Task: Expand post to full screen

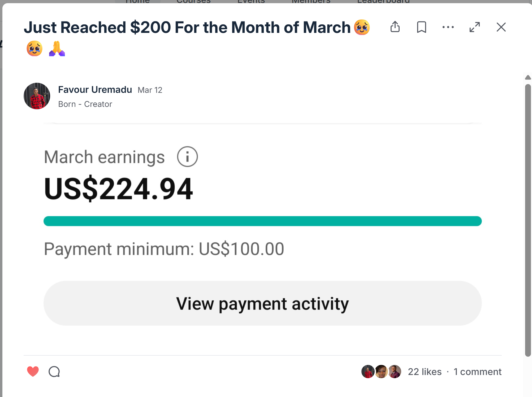Action: (x=474, y=27)
